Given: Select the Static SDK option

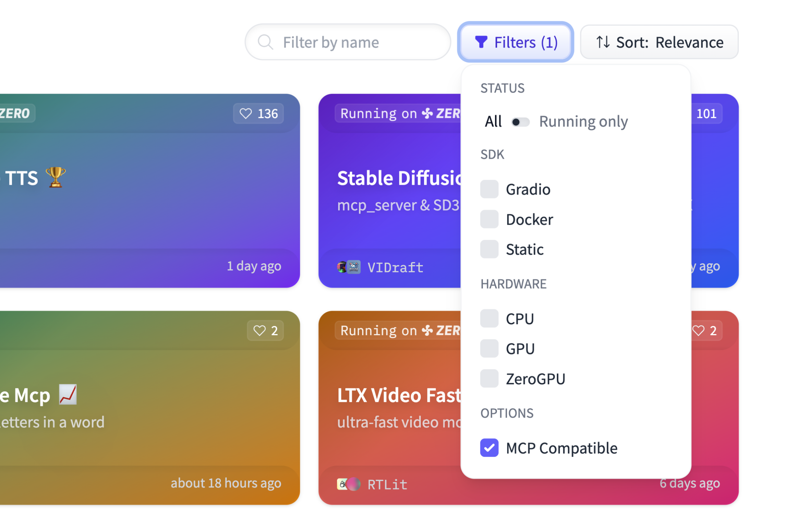Looking at the screenshot, I should (x=489, y=249).
